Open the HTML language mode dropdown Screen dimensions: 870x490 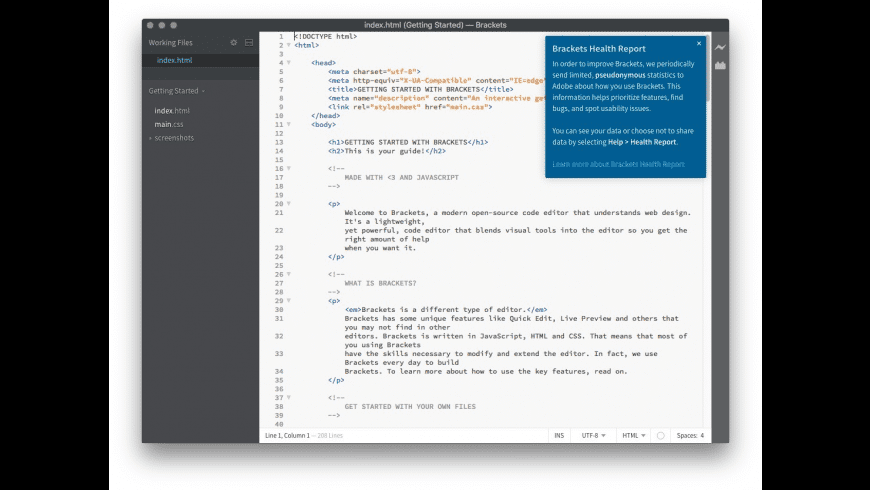click(x=635, y=436)
